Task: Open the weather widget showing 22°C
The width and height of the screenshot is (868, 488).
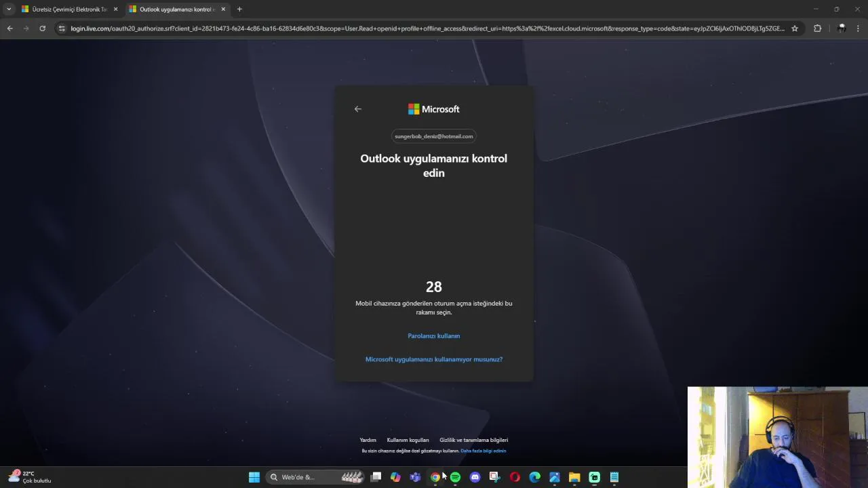Action: (x=30, y=477)
